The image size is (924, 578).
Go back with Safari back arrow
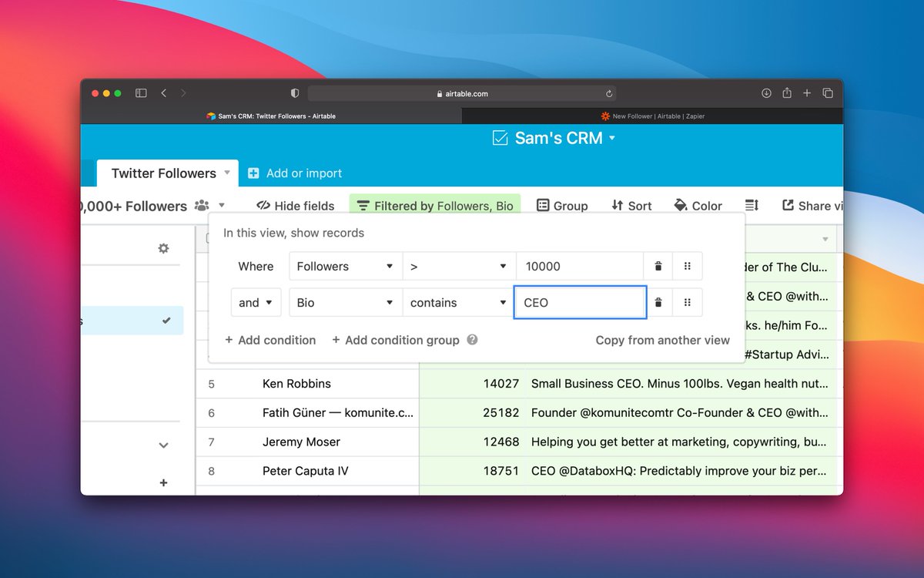point(163,93)
